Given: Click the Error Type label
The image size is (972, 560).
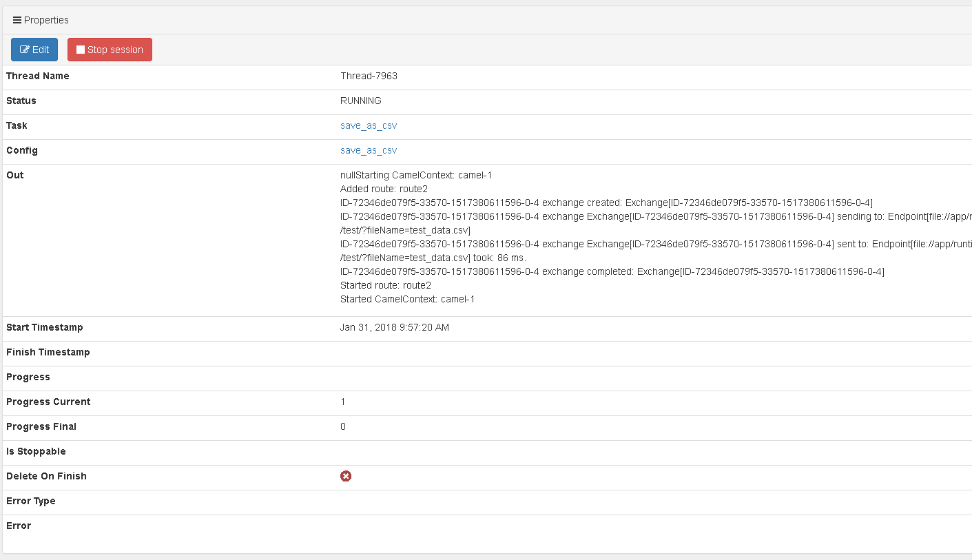Looking at the screenshot, I should point(31,501).
